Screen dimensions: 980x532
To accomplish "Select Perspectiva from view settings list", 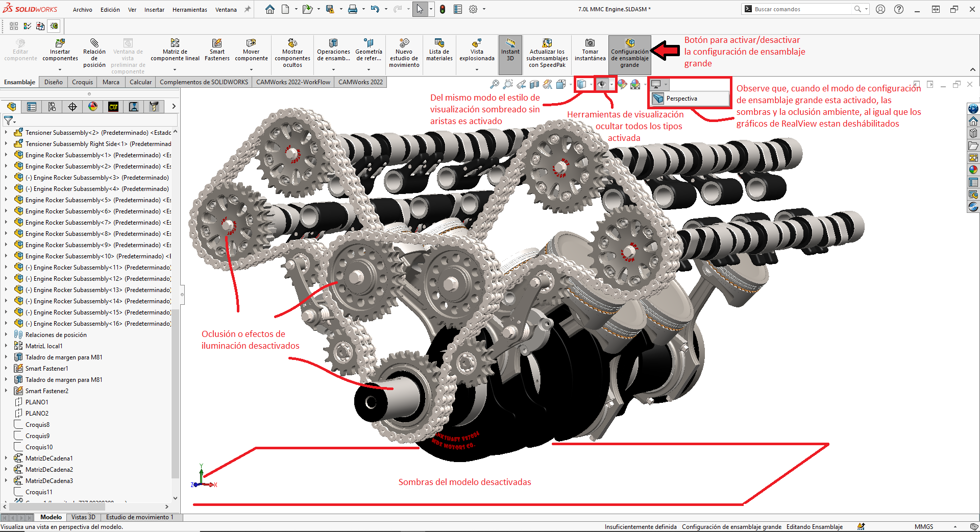I will (x=681, y=99).
